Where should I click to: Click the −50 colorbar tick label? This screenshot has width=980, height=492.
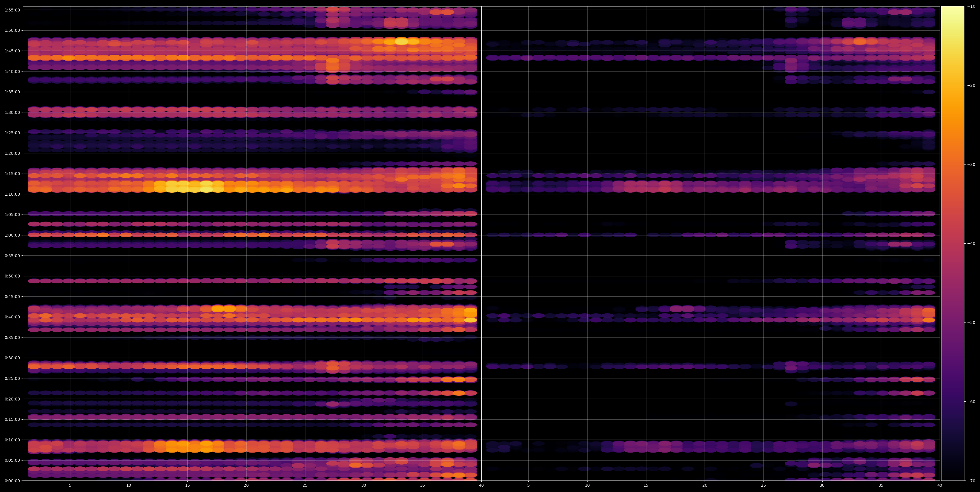click(971, 323)
